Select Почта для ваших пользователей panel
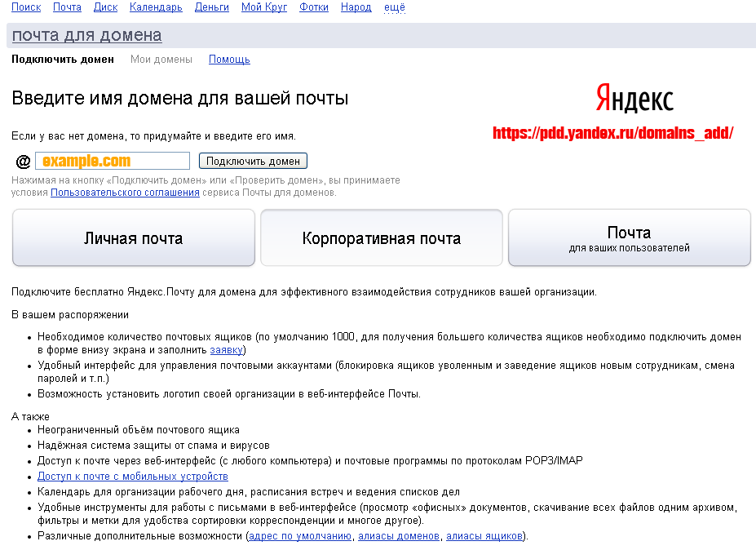 (x=629, y=238)
